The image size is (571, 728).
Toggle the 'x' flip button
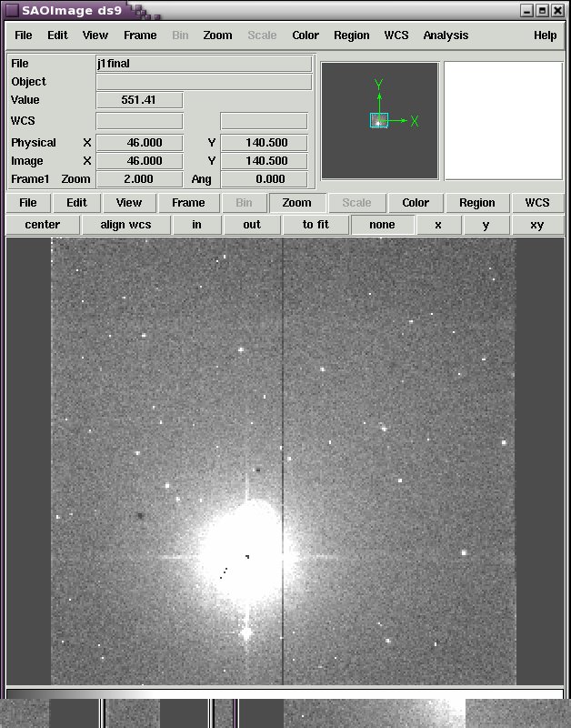point(438,225)
